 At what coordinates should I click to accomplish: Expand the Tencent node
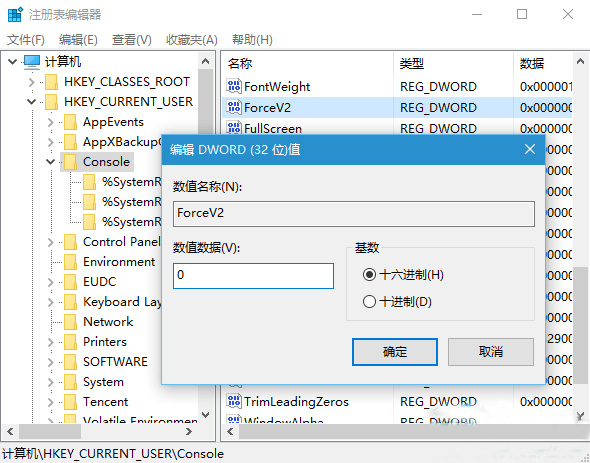click(51, 402)
